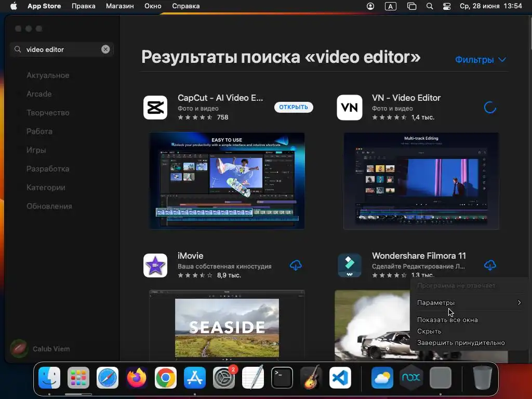Open the VN Video Editor app icon
Screen dimensions: 532x399
pos(350,108)
